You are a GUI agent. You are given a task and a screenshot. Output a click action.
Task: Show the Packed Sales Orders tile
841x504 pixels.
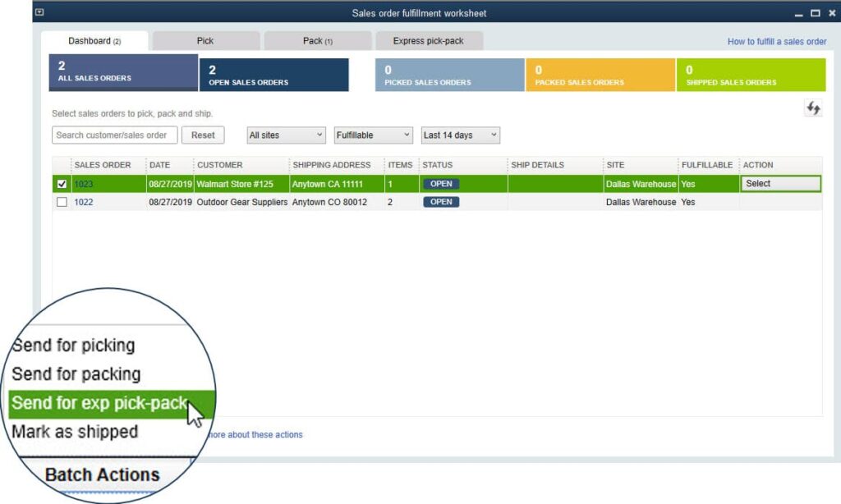600,75
